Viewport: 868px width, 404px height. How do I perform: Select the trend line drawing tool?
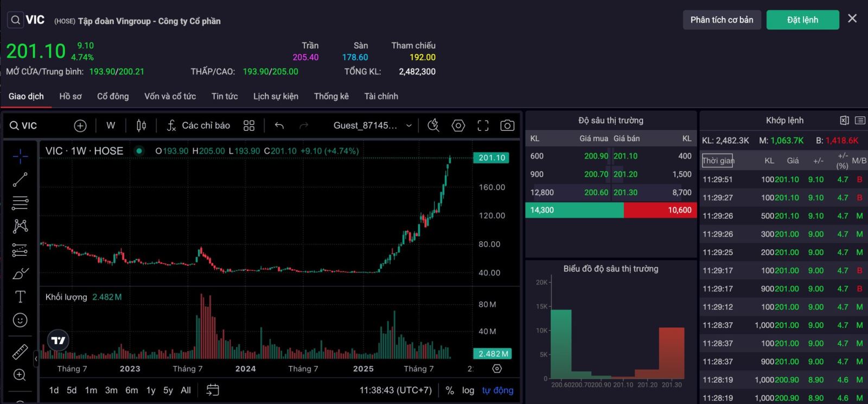click(x=20, y=179)
